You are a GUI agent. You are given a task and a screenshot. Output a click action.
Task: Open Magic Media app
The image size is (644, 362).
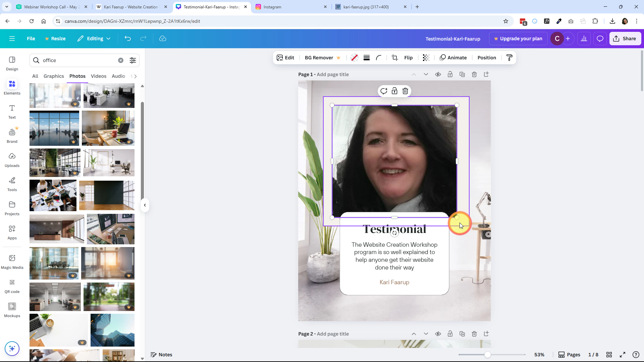12,262
